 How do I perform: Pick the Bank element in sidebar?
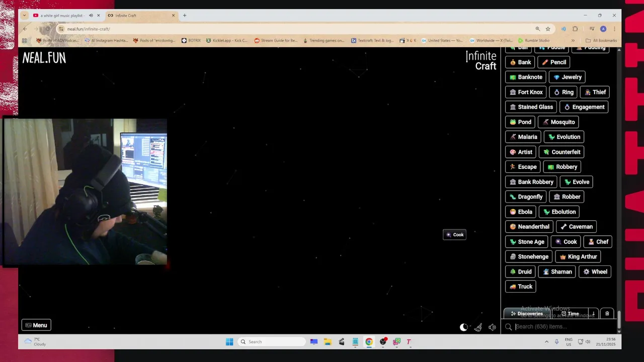point(520,62)
